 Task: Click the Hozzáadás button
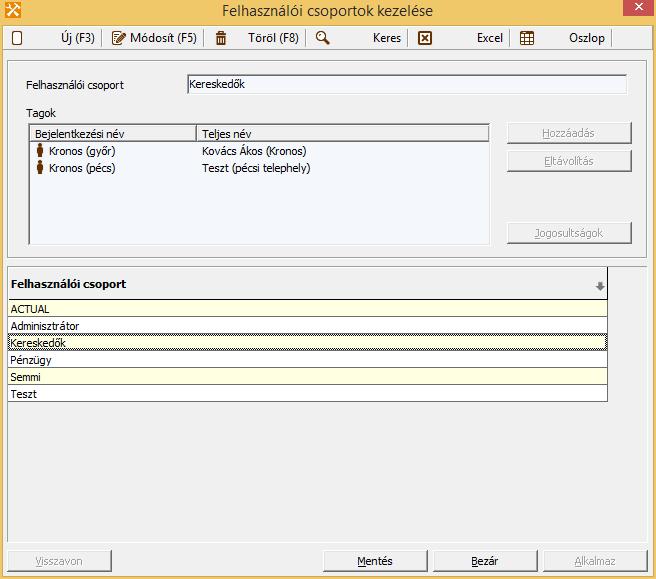(569, 133)
